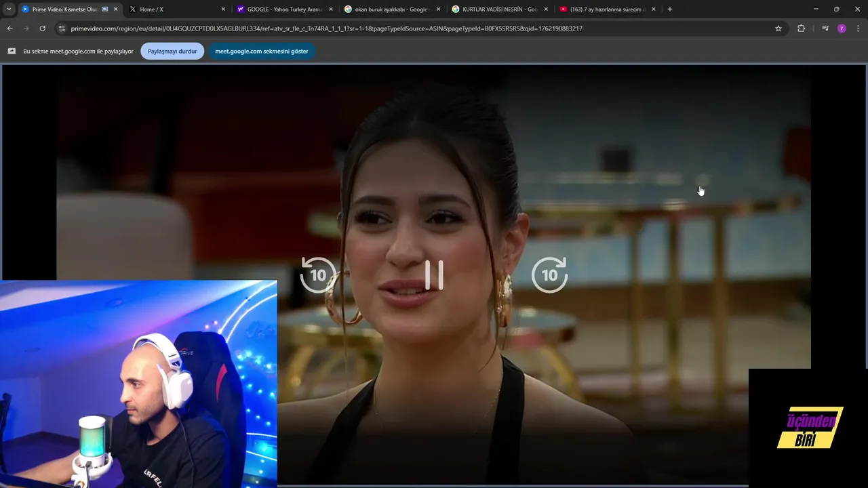Click the 'üçünden BİRİ' logo overlay
Image resolution: width=868 pixels, height=488 pixels.
[809, 428]
